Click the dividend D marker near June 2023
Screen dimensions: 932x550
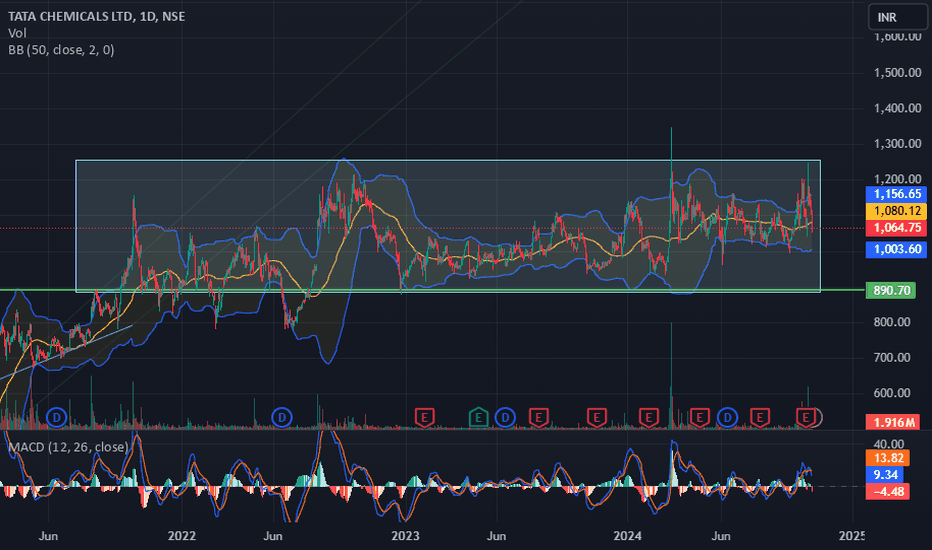[x=505, y=417]
